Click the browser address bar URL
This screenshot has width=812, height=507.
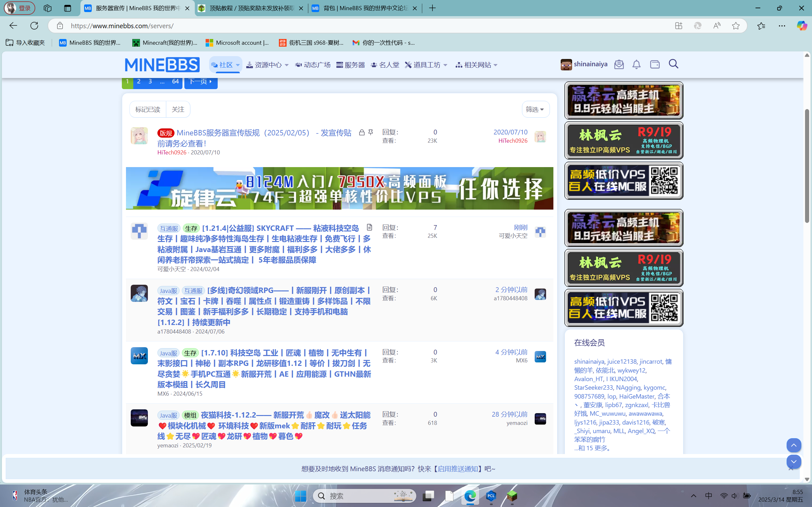(x=122, y=26)
